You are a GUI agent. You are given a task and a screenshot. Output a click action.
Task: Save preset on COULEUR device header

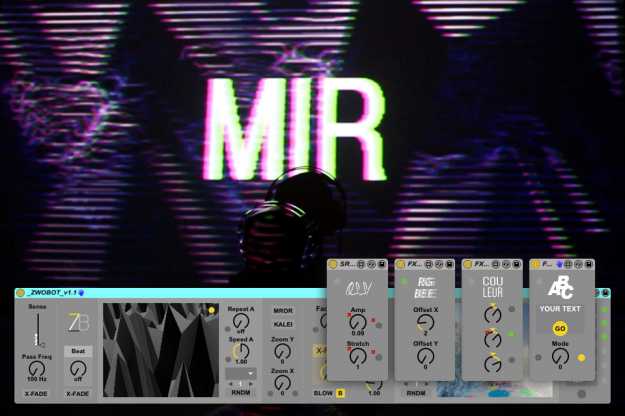(x=517, y=264)
